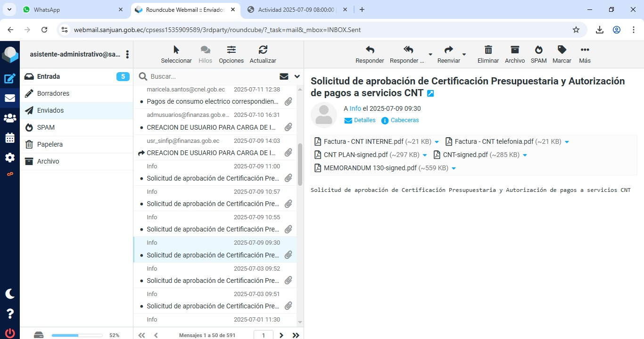Expand search options chevron
Image resolution: width=644 pixels, height=339 pixels.
click(x=297, y=76)
